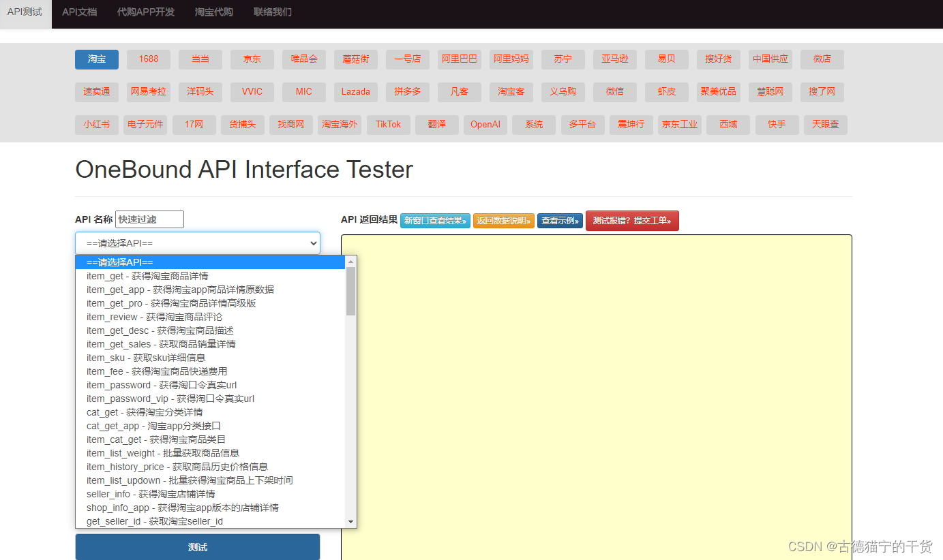Go to 代购APP开发 in top menu
The height and width of the screenshot is (560, 943).
pyautogui.click(x=146, y=13)
